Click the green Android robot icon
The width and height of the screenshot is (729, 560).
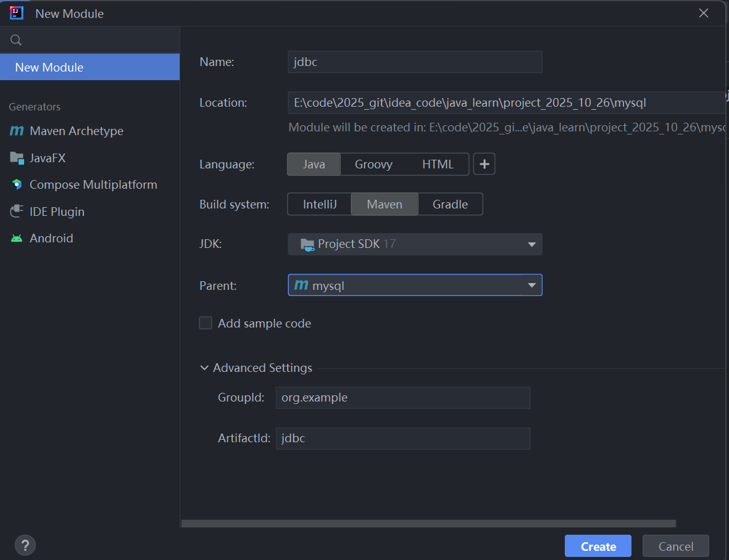17,238
